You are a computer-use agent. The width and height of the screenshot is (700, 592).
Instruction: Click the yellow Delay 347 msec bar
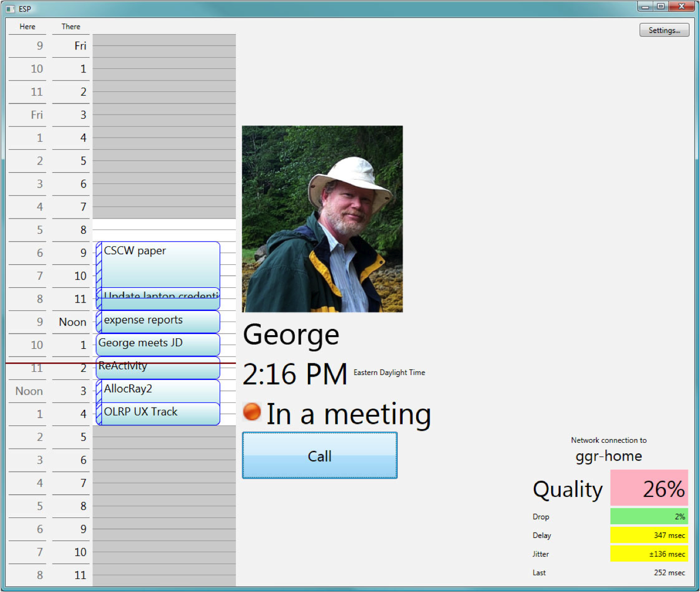648,535
